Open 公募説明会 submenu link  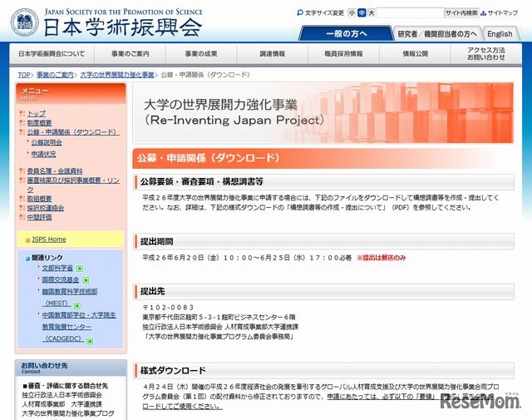[47, 142]
